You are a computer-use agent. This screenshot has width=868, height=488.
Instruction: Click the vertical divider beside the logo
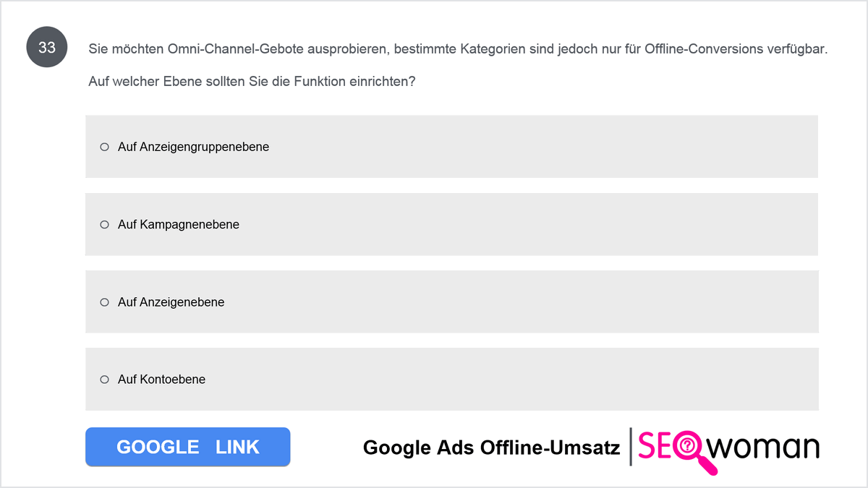click(x=631, y=447)
